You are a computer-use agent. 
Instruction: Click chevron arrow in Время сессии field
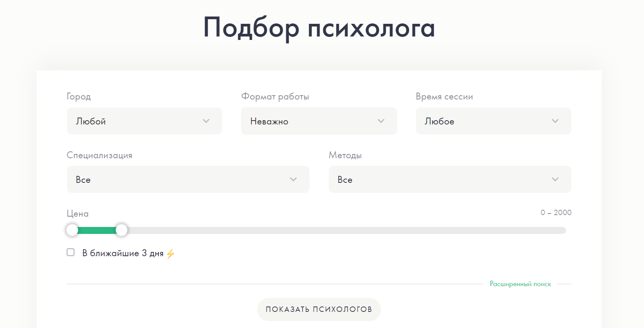pos(555,121)
